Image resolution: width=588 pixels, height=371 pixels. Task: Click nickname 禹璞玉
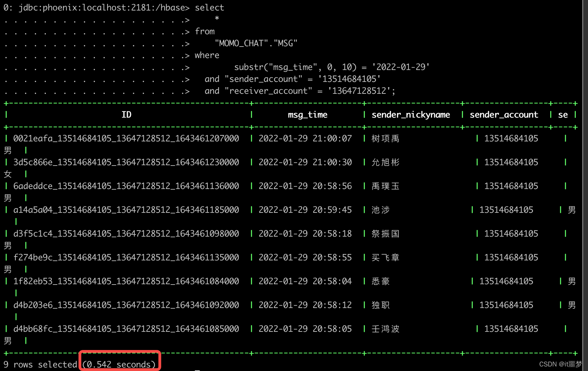pos(385,186)
